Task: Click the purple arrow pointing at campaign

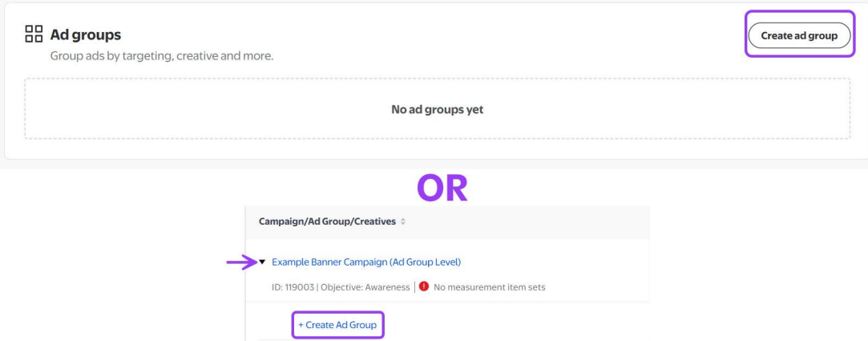Action: (240, 262)
